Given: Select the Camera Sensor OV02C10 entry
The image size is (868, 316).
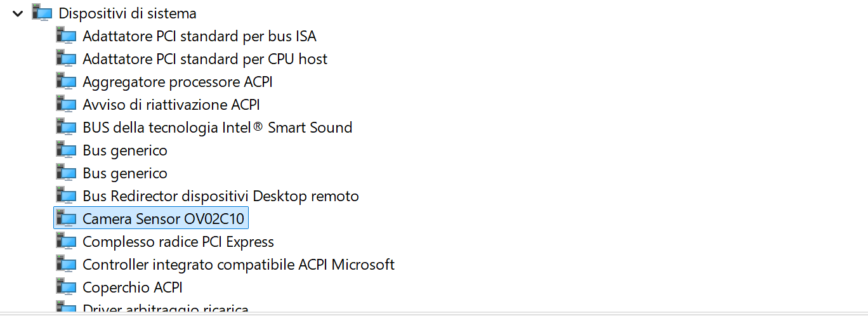Looking at the screenshot, I should point(163,219).
